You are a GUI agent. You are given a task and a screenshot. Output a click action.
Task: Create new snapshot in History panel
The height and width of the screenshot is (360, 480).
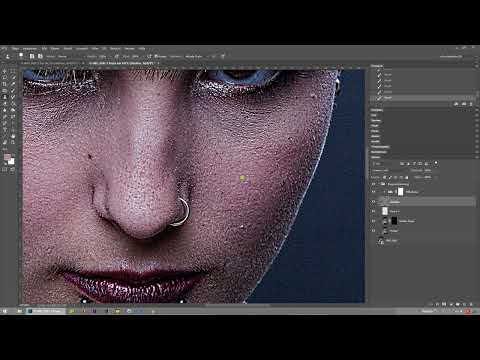click(x=464, y=104)
